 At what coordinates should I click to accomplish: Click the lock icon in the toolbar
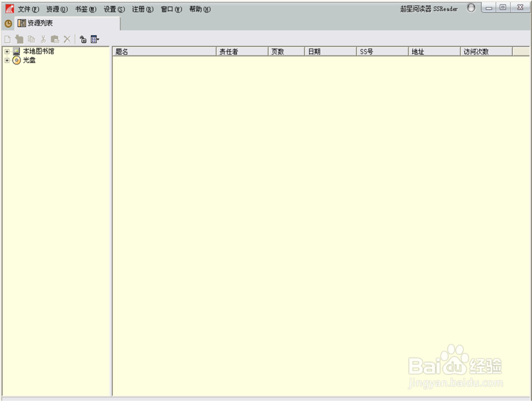tap(84, 39)
